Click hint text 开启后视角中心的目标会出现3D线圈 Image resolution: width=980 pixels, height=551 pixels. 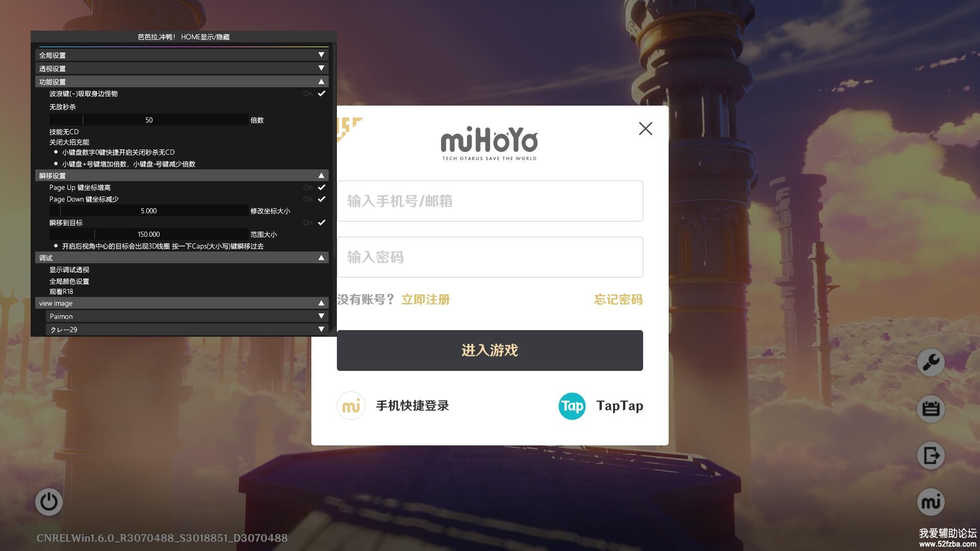pos(163,246)
